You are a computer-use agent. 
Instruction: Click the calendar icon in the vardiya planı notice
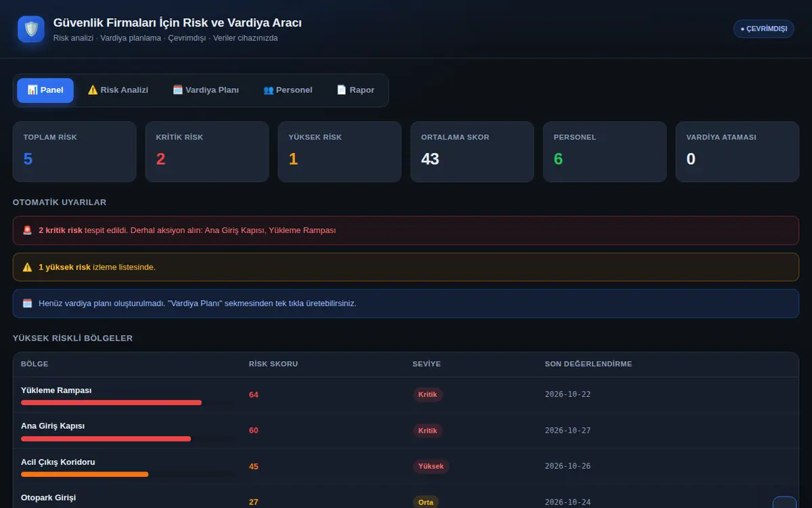pos(27,303)
